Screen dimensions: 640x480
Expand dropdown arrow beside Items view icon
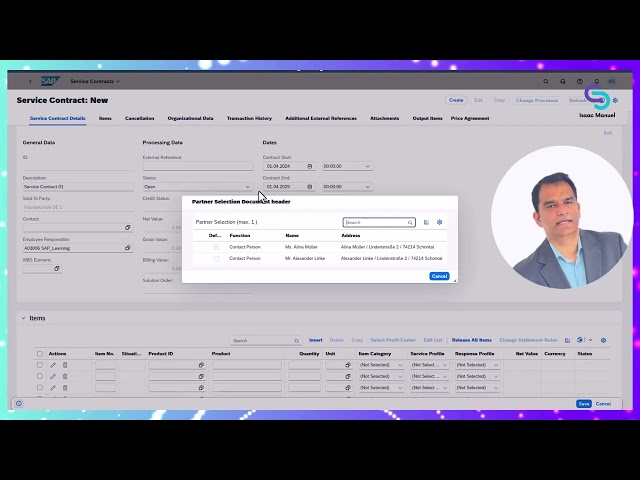pyautogui.click(x=590, y=340)
